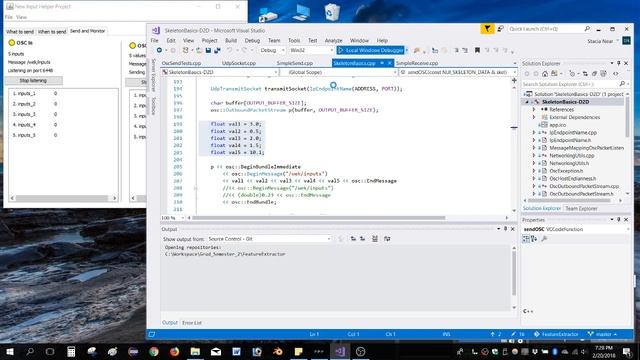
Task: Open the feedback icon beside the notifications flag
Action: coord(500,29)
